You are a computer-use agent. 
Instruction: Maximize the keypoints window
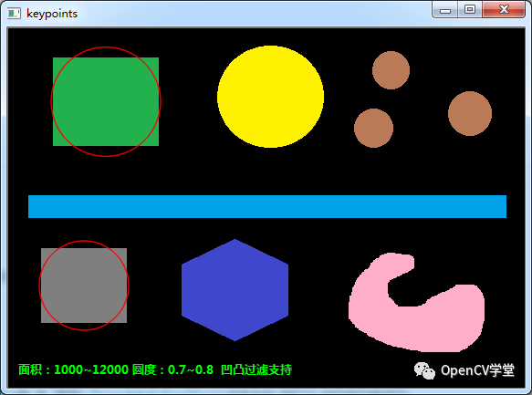pos(470,9)
